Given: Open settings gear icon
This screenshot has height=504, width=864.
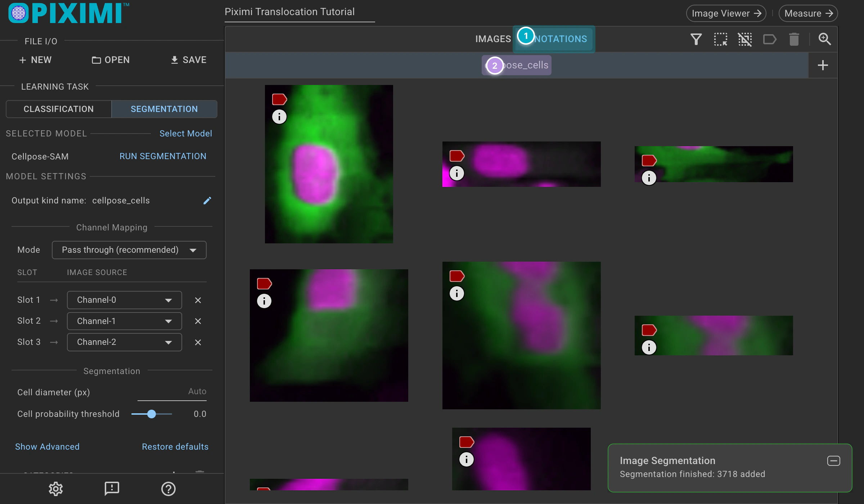Looking at the screenshot, I should click(56, 489).
